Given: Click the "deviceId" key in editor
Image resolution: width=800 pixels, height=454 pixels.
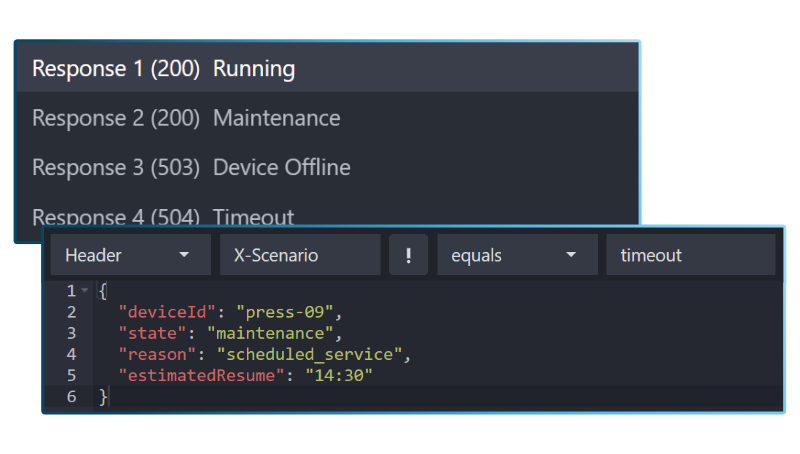Looking at the screenshot, I should pos(168,312).
